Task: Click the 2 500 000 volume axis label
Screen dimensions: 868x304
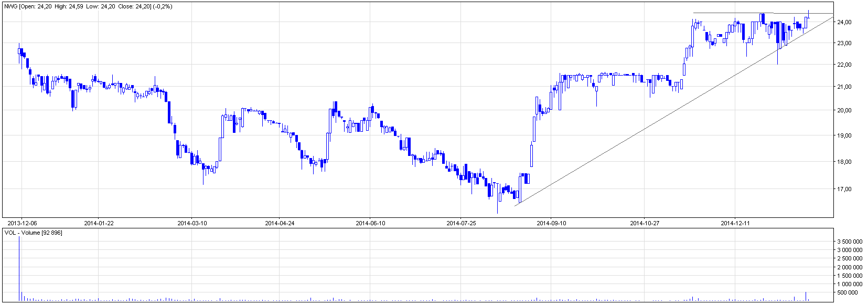Action: pos(850,258)
